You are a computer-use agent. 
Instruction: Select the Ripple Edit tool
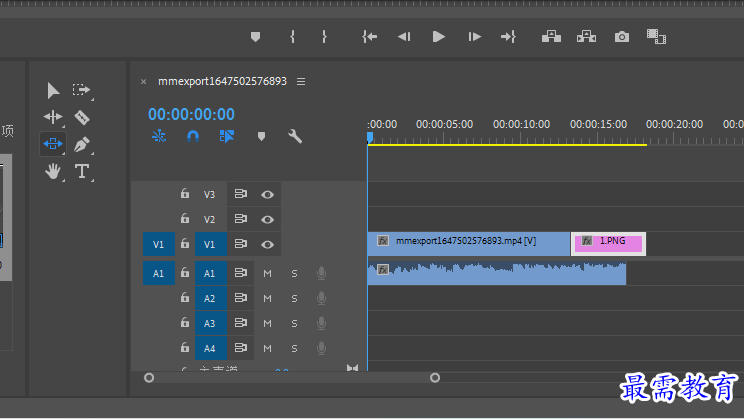[x=53, y=117]
